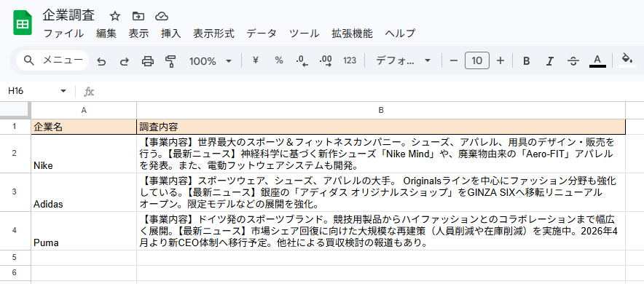The image size is (644, 284).
Task: Select the Adidas cell
Action: click(x=84, y=192)
